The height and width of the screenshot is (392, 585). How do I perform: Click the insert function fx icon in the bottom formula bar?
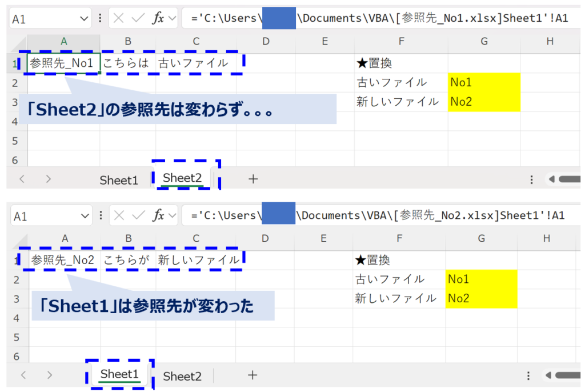(158, 215)
